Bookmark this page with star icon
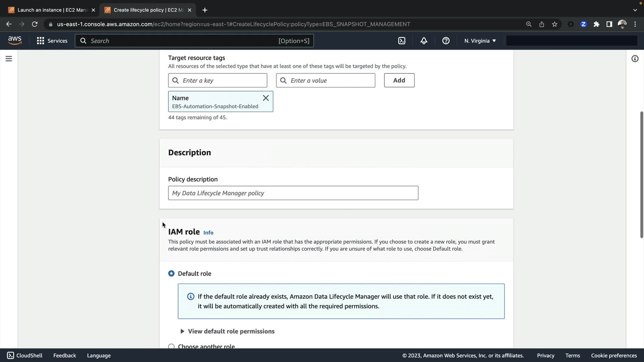This screenshot has height=362, width=644. point(554,24)
